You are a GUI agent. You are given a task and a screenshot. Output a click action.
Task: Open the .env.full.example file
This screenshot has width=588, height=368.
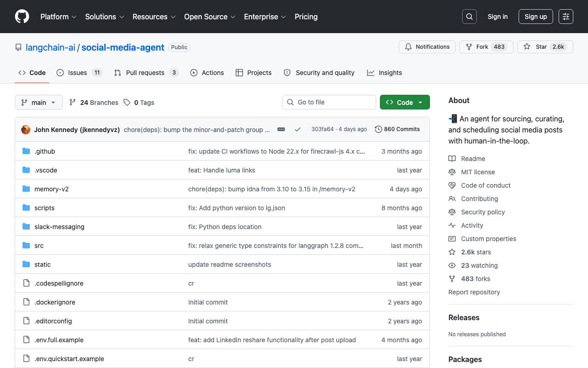click(59, 340)
